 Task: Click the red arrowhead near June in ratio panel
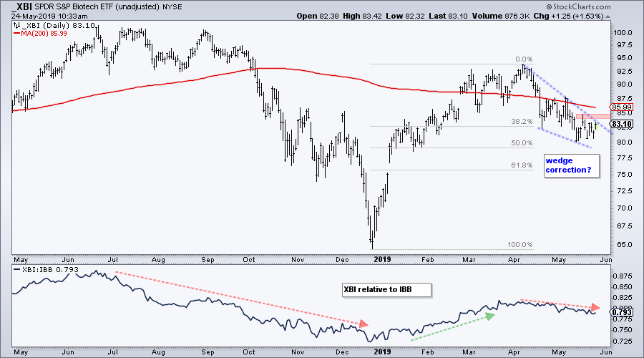(x=595, y=307)
